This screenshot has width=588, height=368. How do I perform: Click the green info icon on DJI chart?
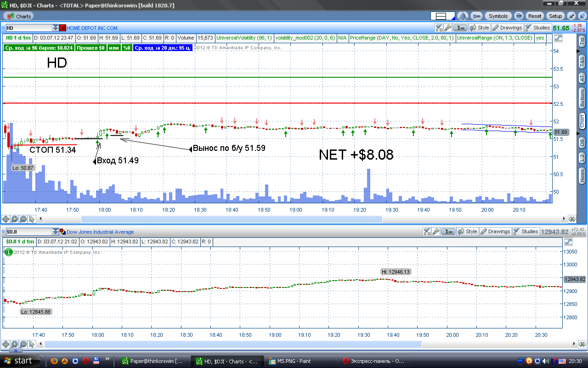click(8, 252)
